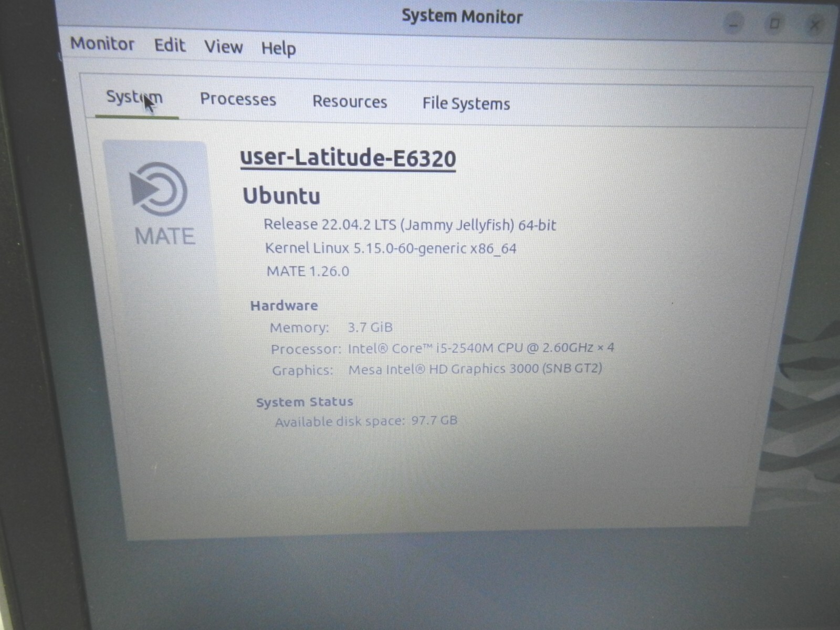
Task: Switch to the Resources tab
Action: click(350, 101)
